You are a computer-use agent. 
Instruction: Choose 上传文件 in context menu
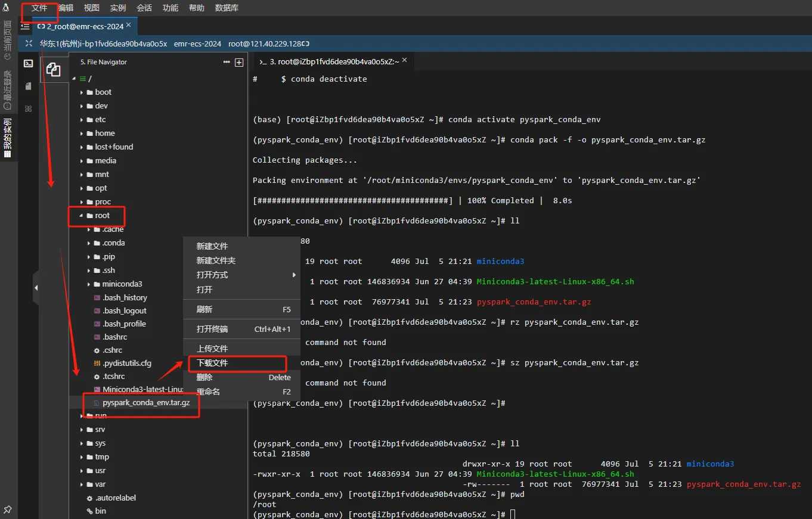(241, 349)
